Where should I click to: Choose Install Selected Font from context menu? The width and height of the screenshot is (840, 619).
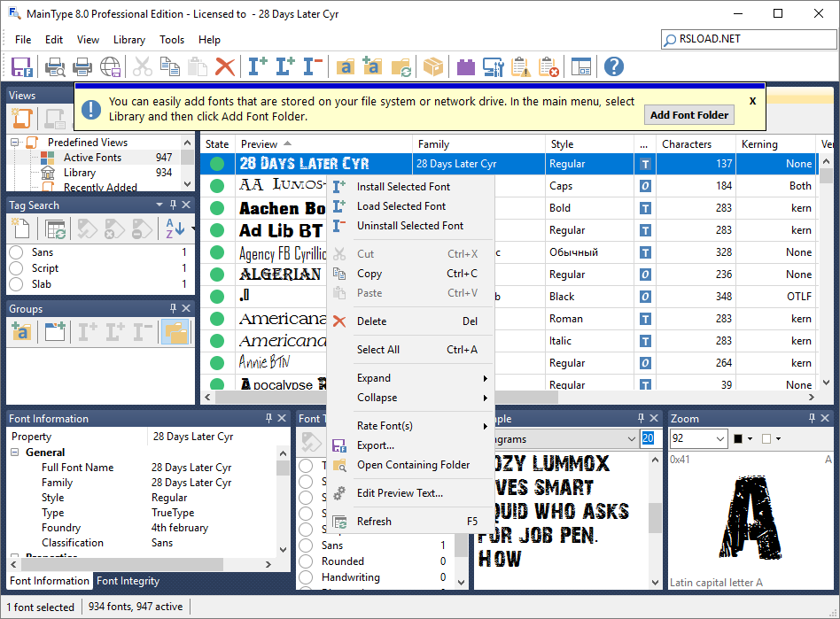pyautogui.click(x=411, y=187)
